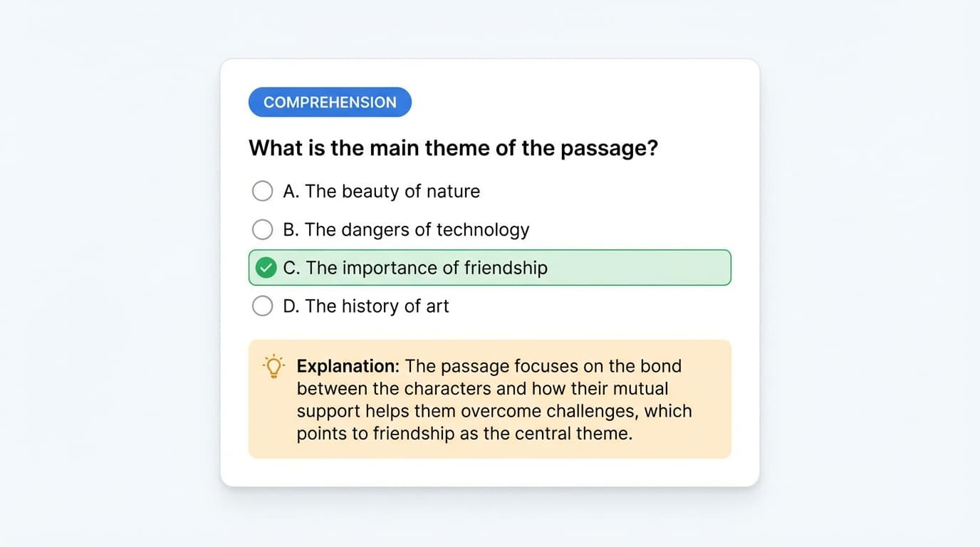980x547 pixels.
Task: Click the line 'support helps them overcome challenges, which'
Action: (494, 411)
